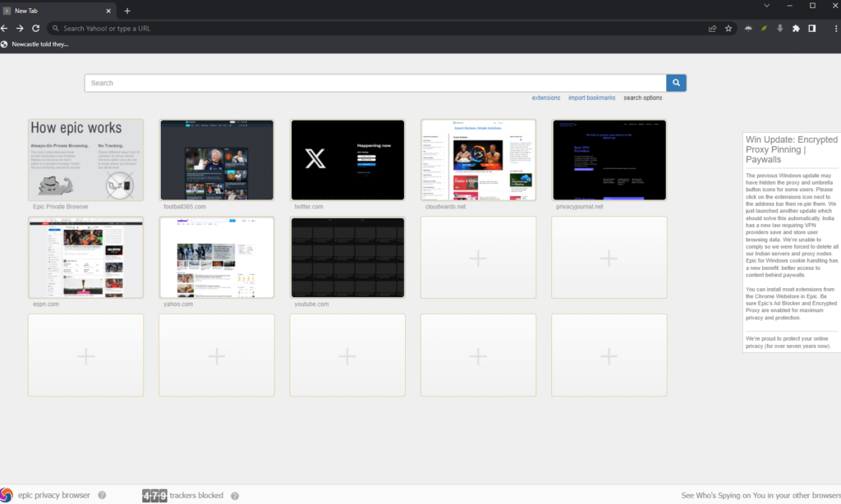Show the browser side panel

812,29
